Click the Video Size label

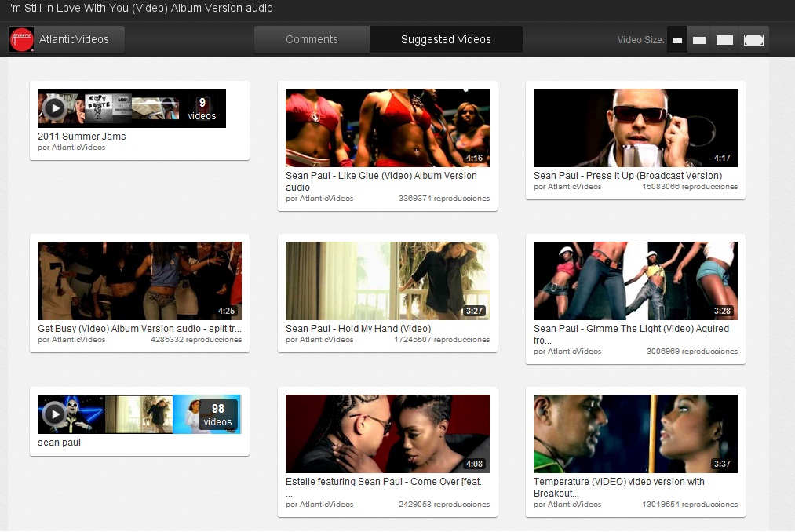[640, 40]
